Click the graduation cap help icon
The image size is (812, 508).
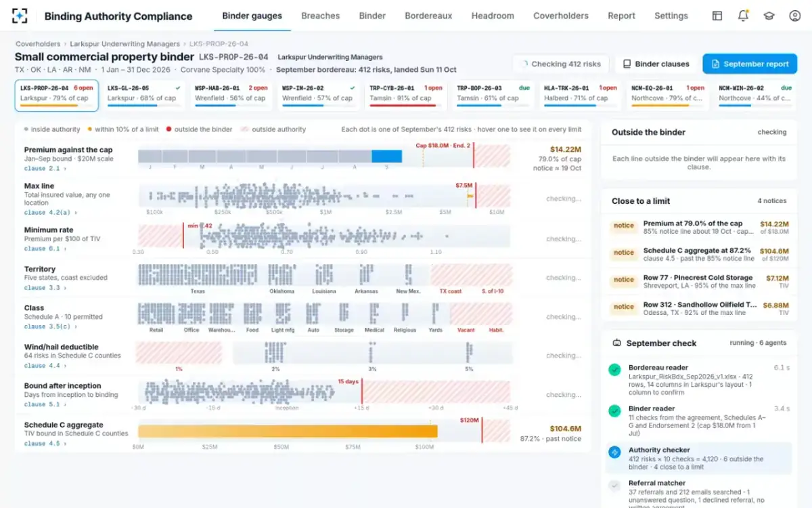pyautogui.click(x=769, y=16)
